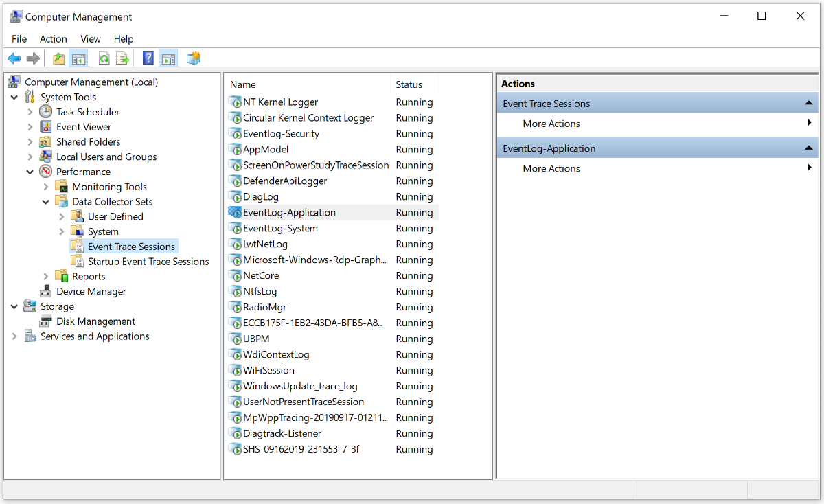Toggle Show/Hide Action Pane toolbar button
The image size is (824, 504).
168,59
